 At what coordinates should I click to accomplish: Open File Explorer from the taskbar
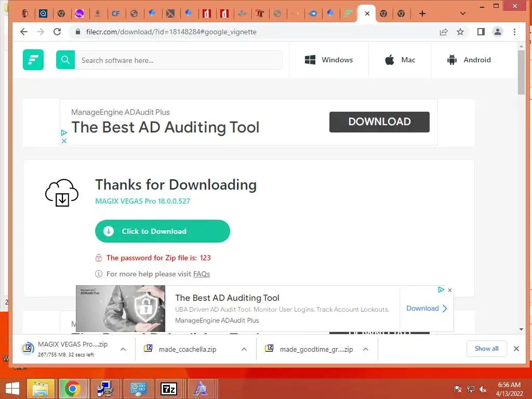41,389
